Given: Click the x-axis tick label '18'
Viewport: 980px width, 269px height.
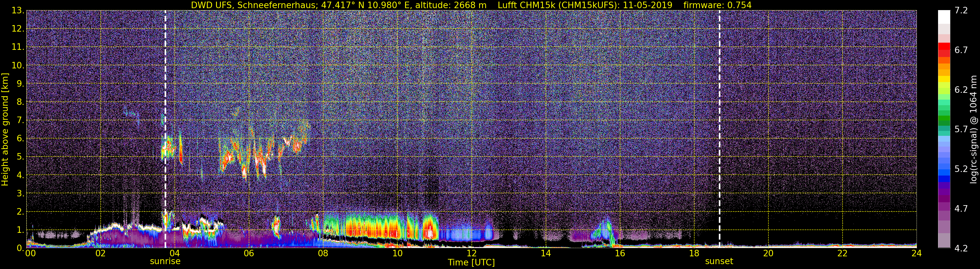Looking at the screenshot, I should (x=694, y=253).
